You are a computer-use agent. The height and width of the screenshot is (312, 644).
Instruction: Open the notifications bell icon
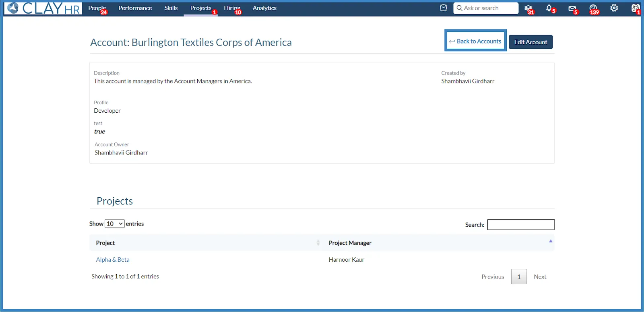549,8
